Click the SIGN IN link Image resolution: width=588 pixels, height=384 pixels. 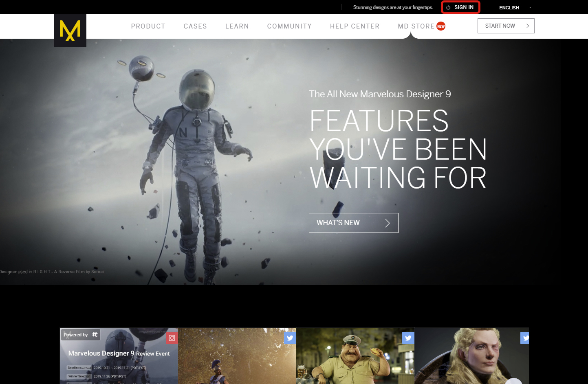[x=464, y=7]
